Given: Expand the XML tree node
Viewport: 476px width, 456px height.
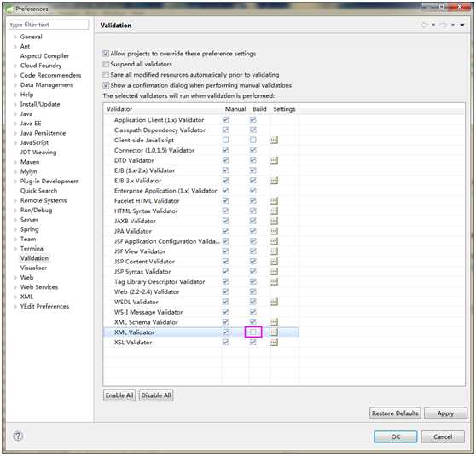Looking at the screenshot, I should [15, 297].
